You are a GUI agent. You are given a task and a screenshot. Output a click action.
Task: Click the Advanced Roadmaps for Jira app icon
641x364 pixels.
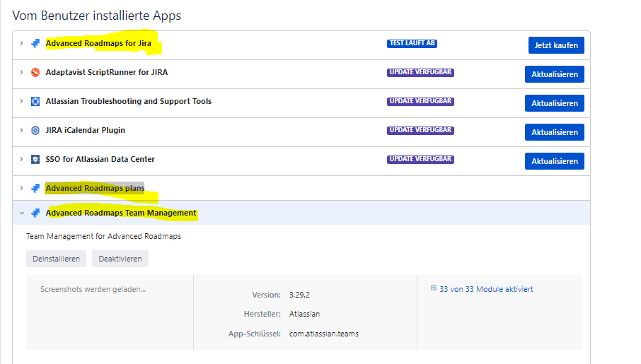click(35, 43)
